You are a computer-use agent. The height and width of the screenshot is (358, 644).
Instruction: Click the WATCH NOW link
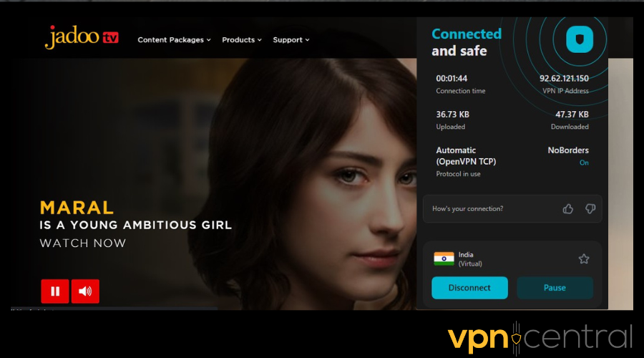point(82,243)
